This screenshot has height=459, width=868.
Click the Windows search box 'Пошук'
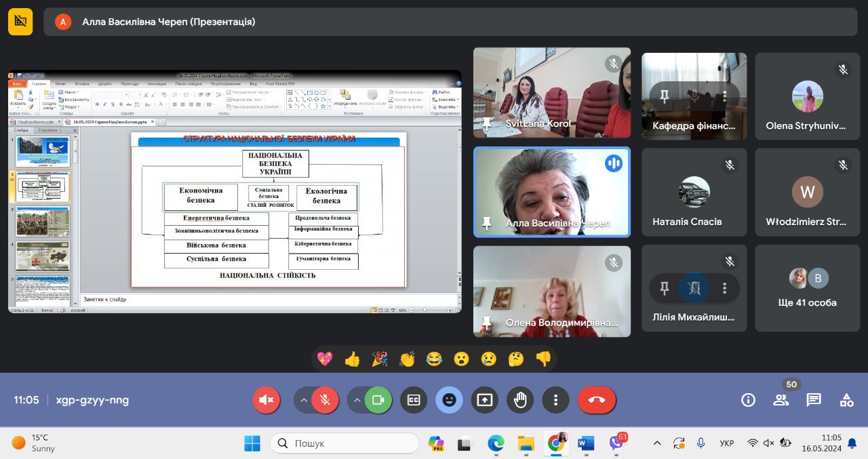tap(344, 443)
